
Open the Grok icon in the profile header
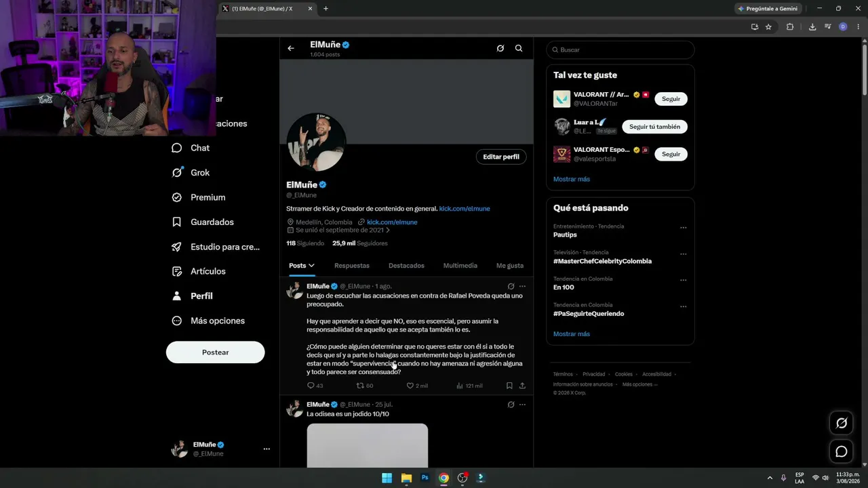[x=500, y=48]
